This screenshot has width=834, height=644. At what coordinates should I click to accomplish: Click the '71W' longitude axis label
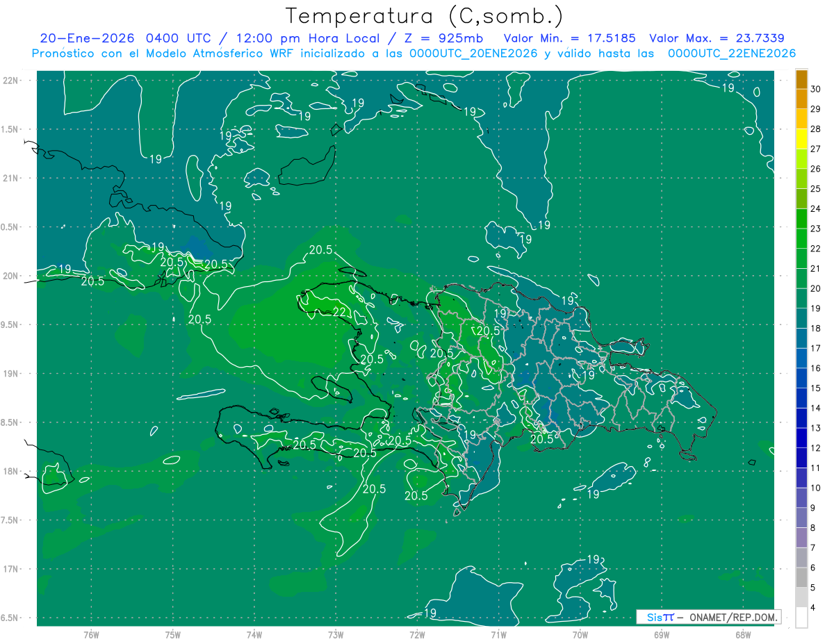click(498, 634)
